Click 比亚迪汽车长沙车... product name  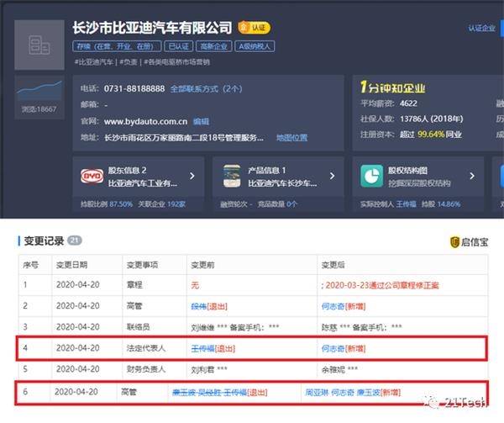[x=282, y=183]
